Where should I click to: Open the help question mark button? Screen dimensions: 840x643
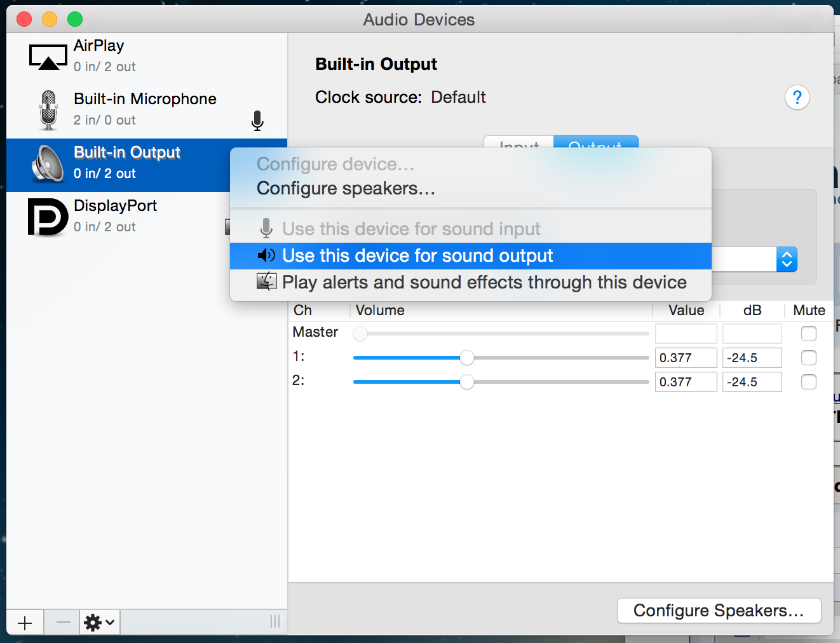pyautogui.click(x=797, y=97)
